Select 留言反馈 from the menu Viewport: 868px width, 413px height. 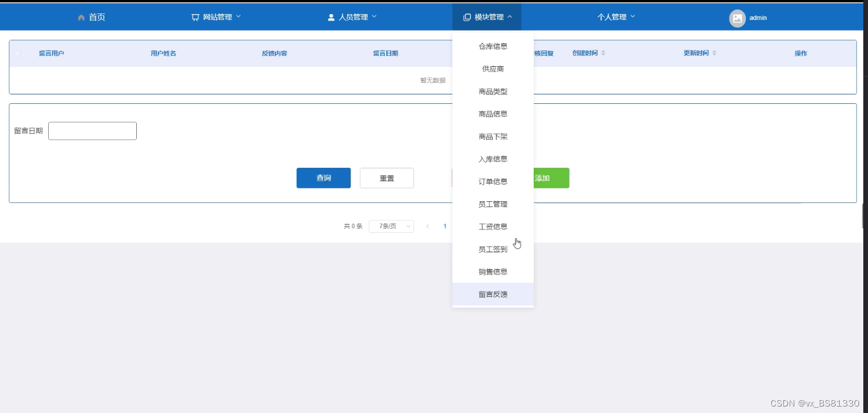(493, 294)
